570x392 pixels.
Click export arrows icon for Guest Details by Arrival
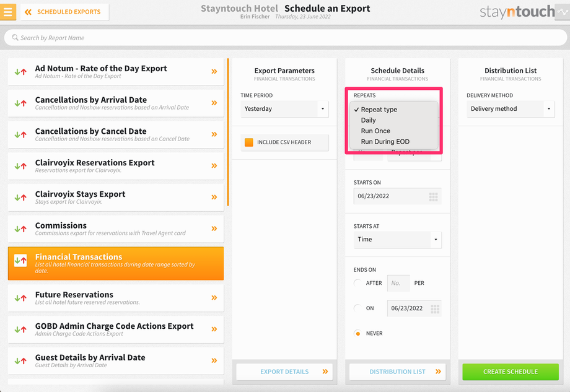[x=20, y=361]
